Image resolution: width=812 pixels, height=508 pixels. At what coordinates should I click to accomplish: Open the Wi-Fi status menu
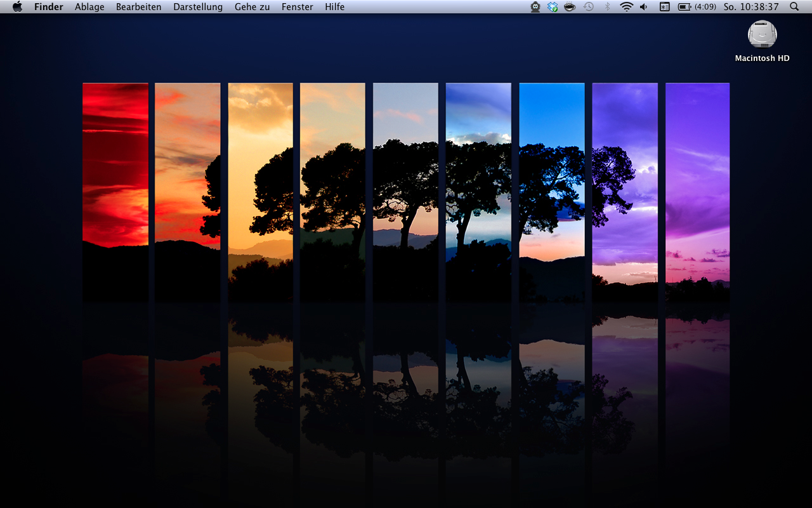pos(626,7)
